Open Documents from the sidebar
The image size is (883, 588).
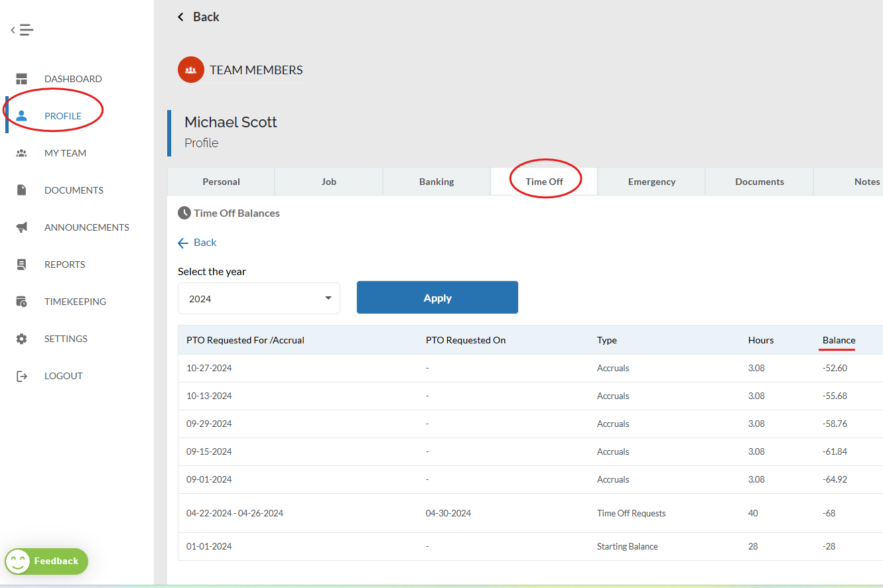(x=74, y=190)
